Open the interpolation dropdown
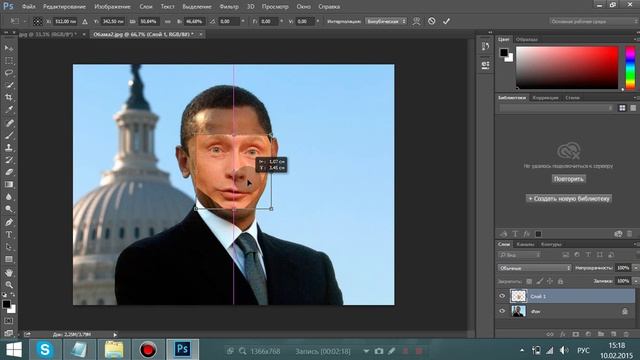640x360 pixels. click(x=386, y=21)
